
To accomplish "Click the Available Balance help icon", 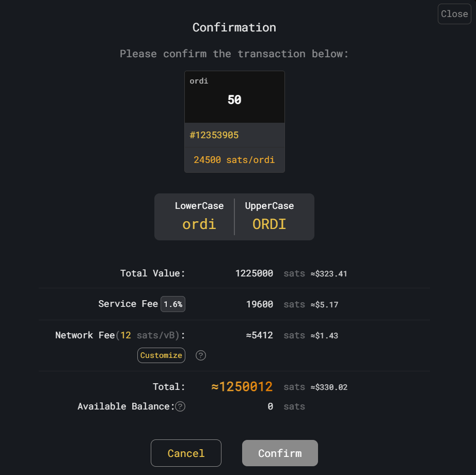I will click(180, 406).
